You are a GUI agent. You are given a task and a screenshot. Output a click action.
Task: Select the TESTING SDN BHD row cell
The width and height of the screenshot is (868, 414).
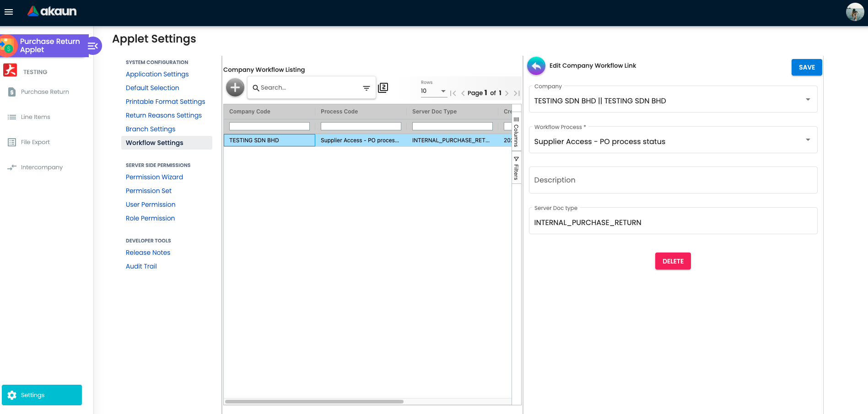(x=270, y=140)
